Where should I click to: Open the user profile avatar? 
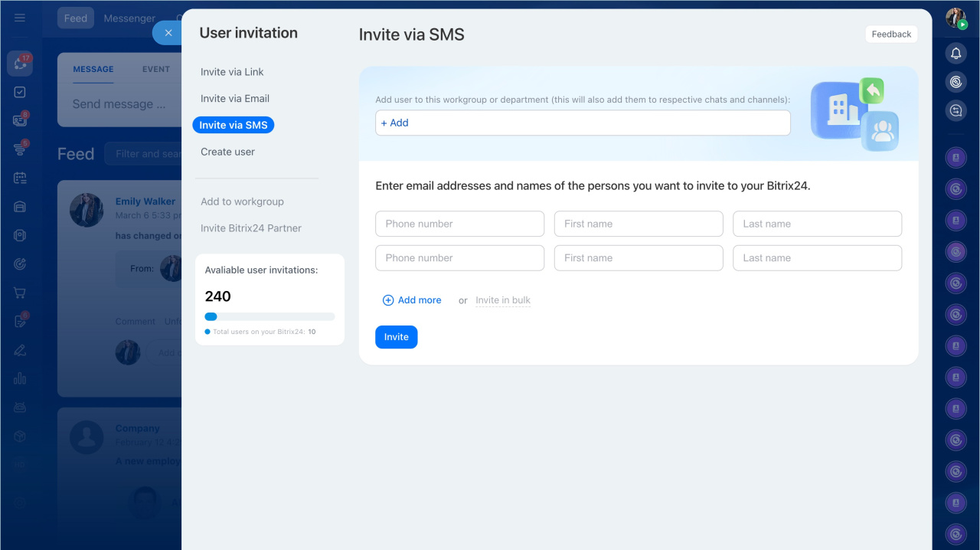pos(955,18)
